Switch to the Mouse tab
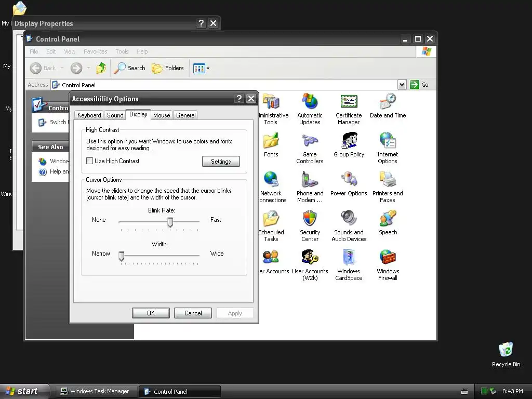532x399 pixels. (x=162, y=115)
